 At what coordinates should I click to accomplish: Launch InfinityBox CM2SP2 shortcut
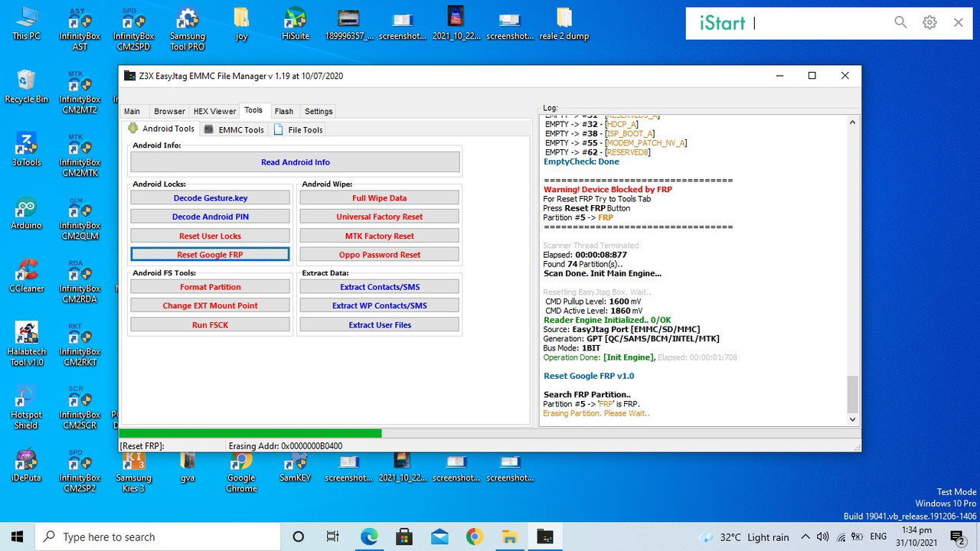click(x=80, y=471)
